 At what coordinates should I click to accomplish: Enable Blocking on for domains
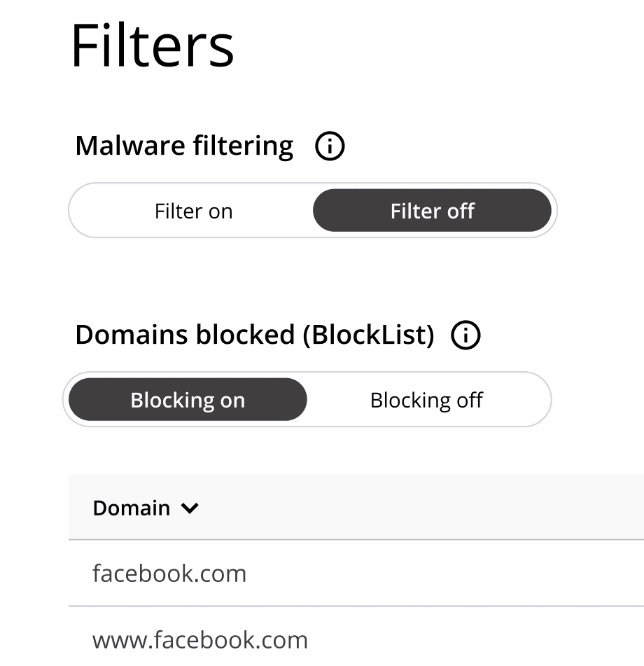[188, 400]
